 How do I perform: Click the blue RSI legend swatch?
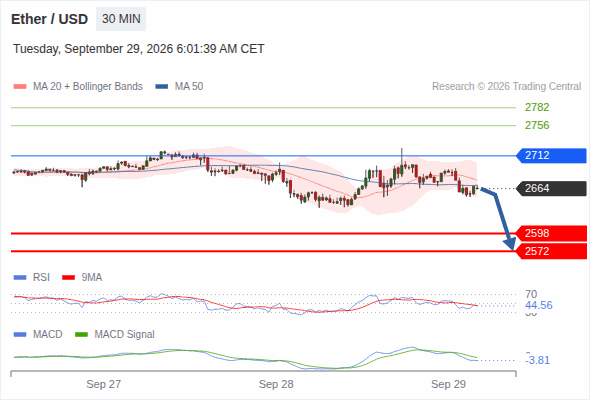[x=20, y=278]
